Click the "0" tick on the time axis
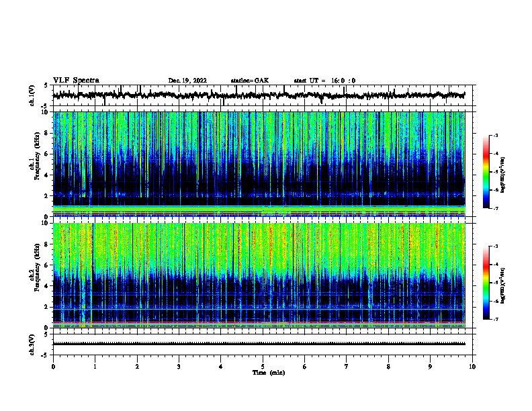The width and height of the screenshot is (532, 411). tap(53, 367)
